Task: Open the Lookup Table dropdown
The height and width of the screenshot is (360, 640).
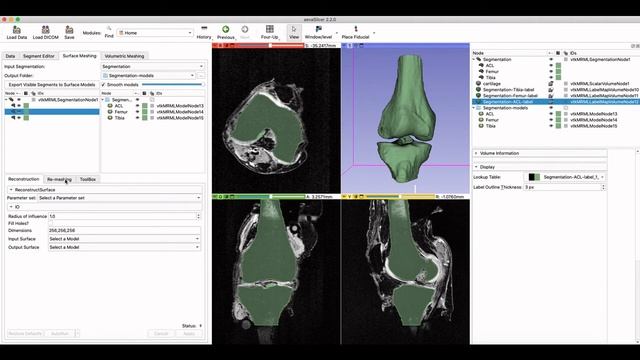Action: (565, 177)
